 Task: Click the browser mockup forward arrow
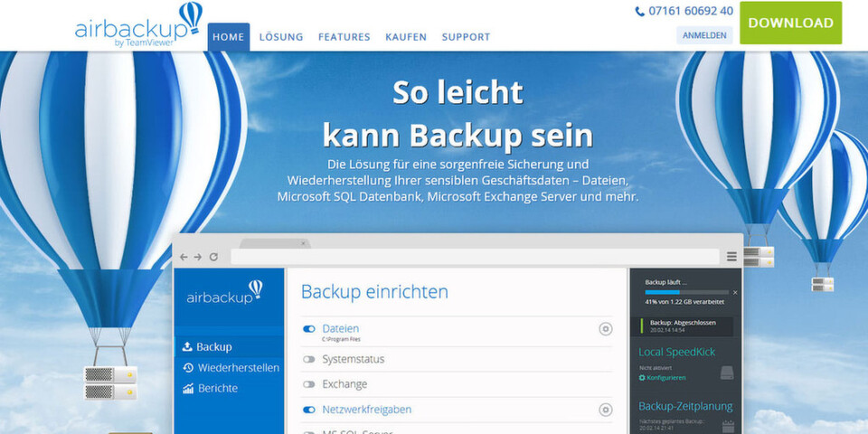pyautogui.click(x=198, y=257)
